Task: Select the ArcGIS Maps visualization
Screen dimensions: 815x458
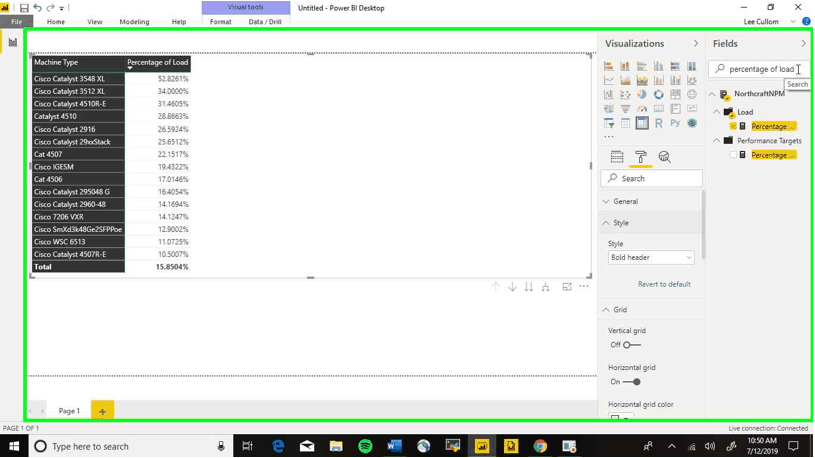Action: [692, 123]
